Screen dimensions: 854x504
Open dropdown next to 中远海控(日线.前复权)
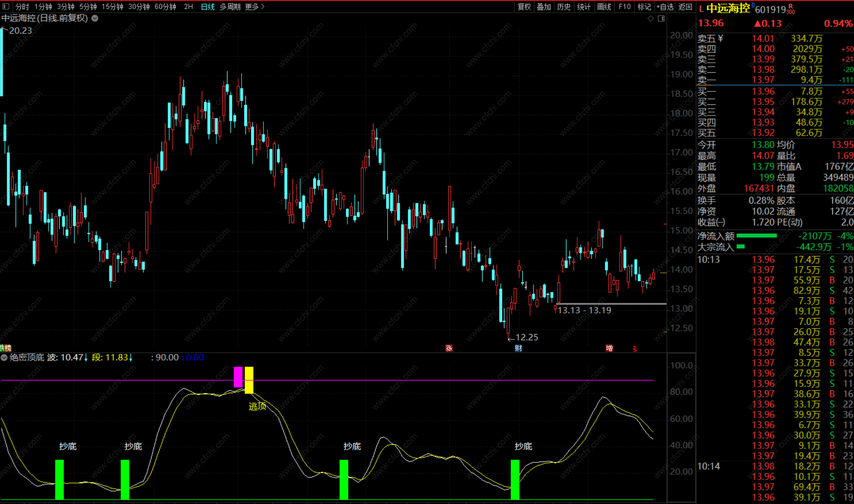95,18
